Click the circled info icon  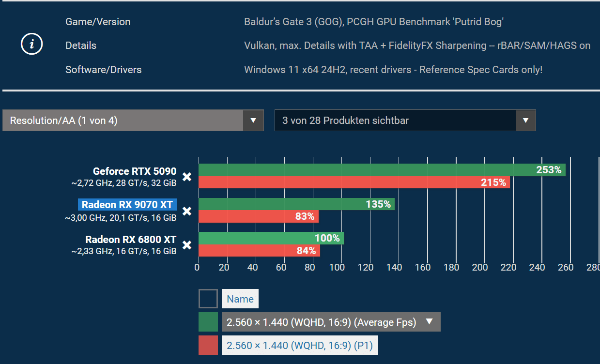32,45
